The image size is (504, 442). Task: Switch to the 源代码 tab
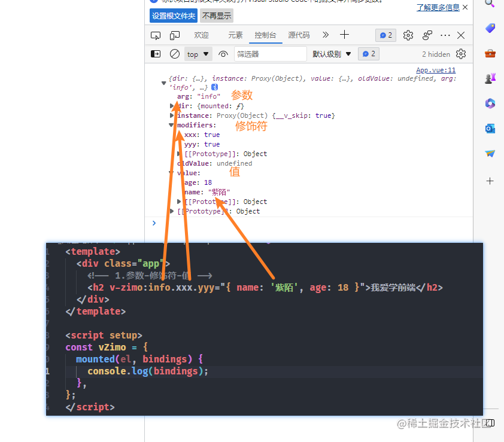point(299,35)
